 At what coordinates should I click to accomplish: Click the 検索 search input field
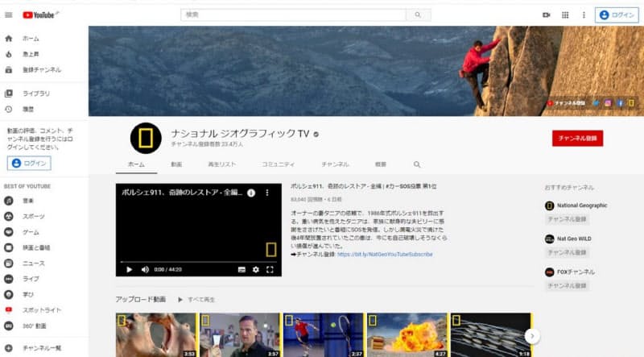click(x=292, y=15)
